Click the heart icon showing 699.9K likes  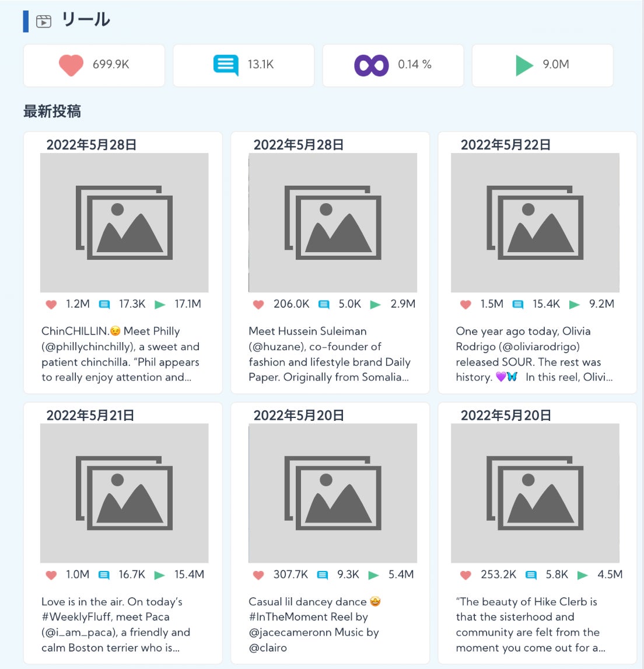point(69,65)
